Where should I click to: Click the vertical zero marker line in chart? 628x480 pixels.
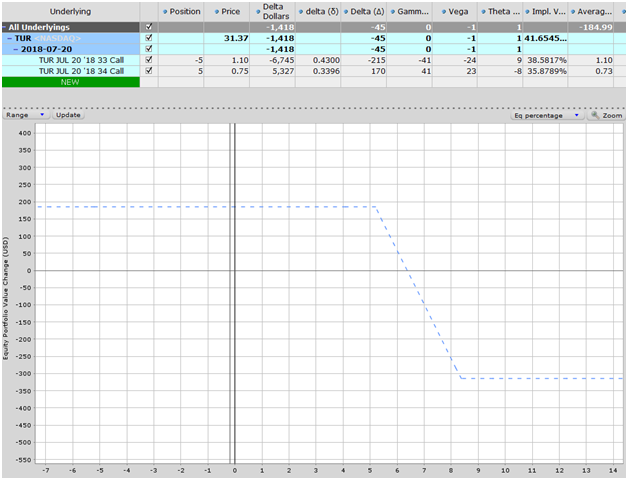tap(235, 294)
